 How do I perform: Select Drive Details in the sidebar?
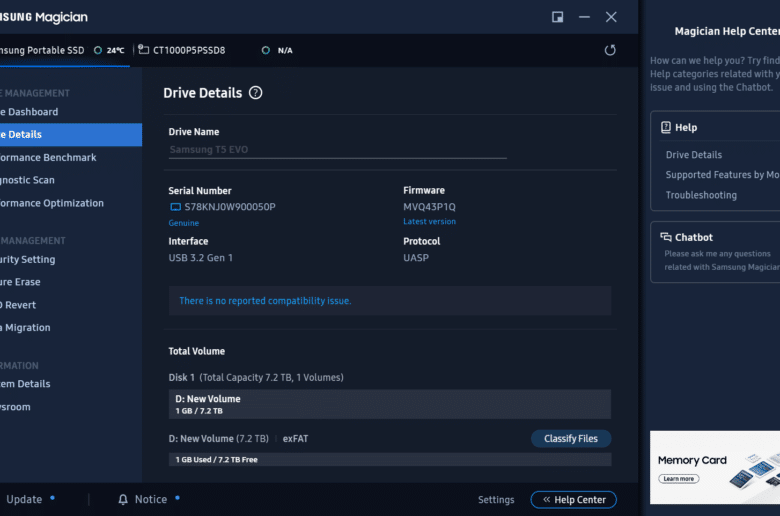[x=71, y=134]
